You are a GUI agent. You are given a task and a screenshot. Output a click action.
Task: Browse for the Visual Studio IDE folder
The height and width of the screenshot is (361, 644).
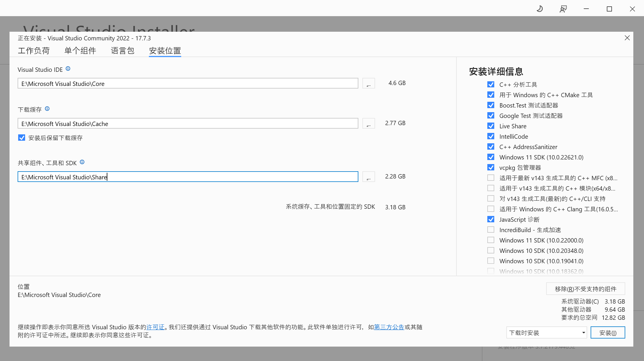368,83
